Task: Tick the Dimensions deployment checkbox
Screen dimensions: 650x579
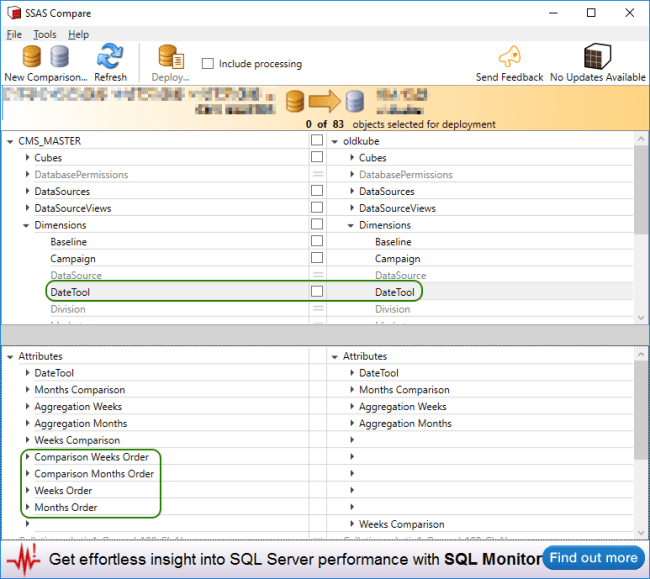Action: [317, 224]
